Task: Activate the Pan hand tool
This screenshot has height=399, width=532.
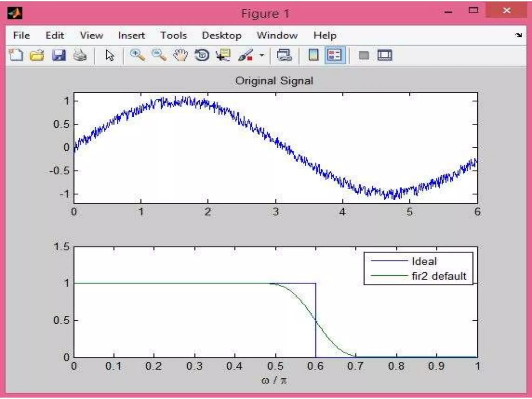Action: click(x=181, y=55)
